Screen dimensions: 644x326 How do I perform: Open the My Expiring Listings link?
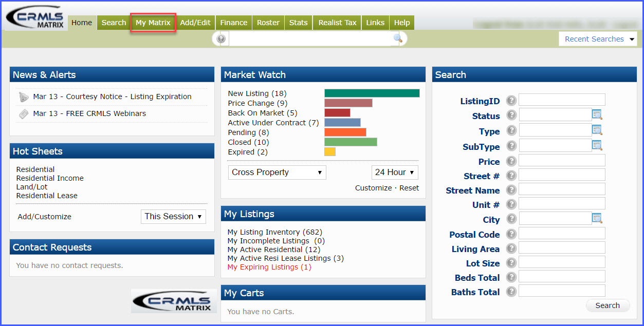[269, 267]
